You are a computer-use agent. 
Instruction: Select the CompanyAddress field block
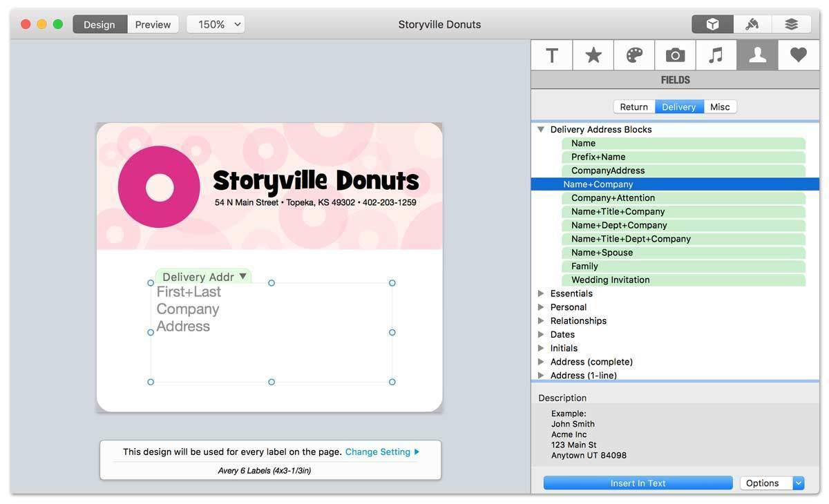[683, 171]
